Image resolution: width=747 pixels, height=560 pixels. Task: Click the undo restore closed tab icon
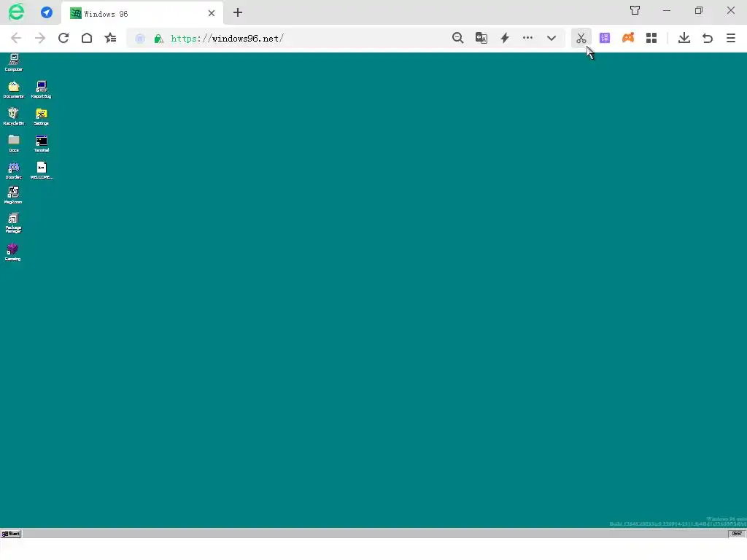click(x=708, y=38)
